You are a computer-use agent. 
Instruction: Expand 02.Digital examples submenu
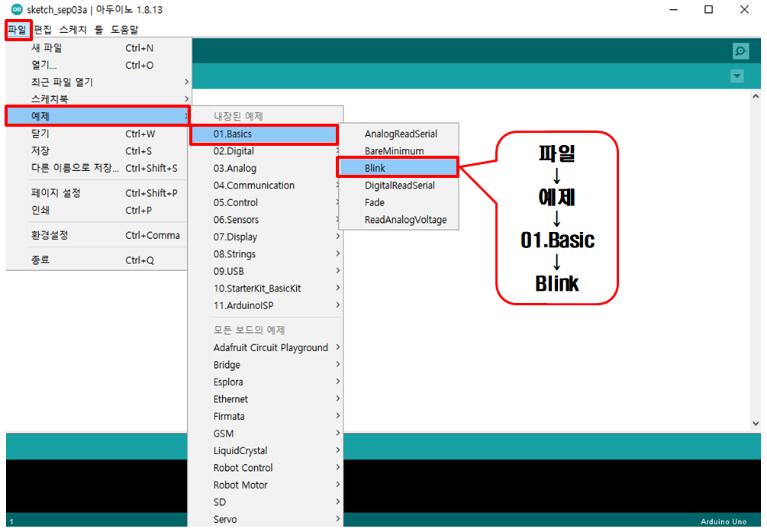(266, 151)
